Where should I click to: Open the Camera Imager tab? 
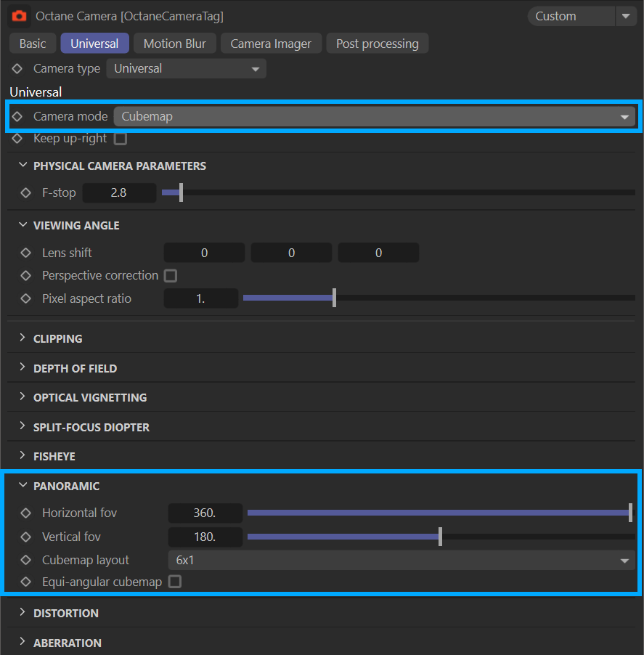271,44
